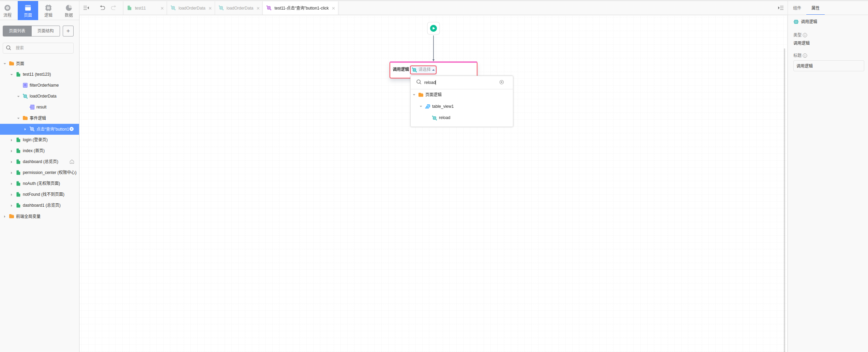Add a new page with plus button
Viewport: 868px width, 352px height.
68,31
